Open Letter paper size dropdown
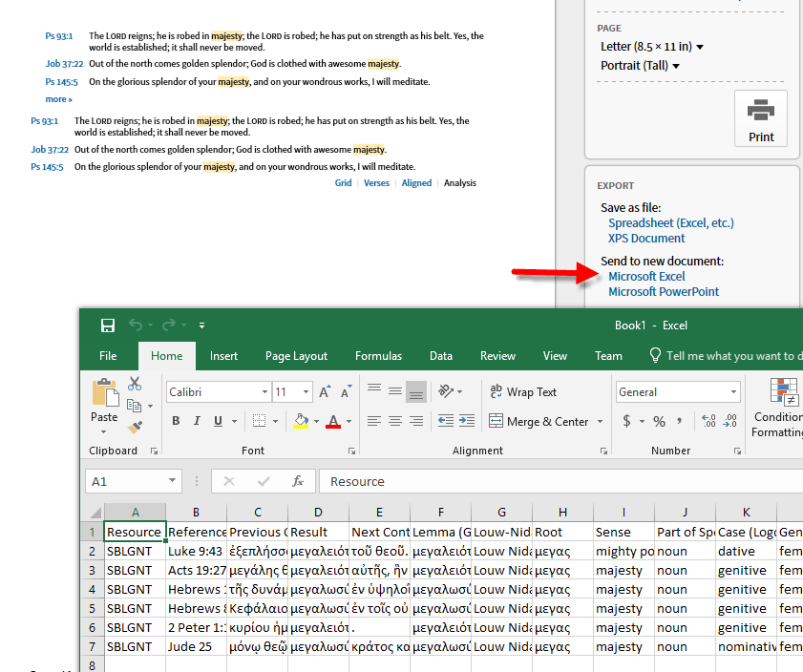 [652, 47]
